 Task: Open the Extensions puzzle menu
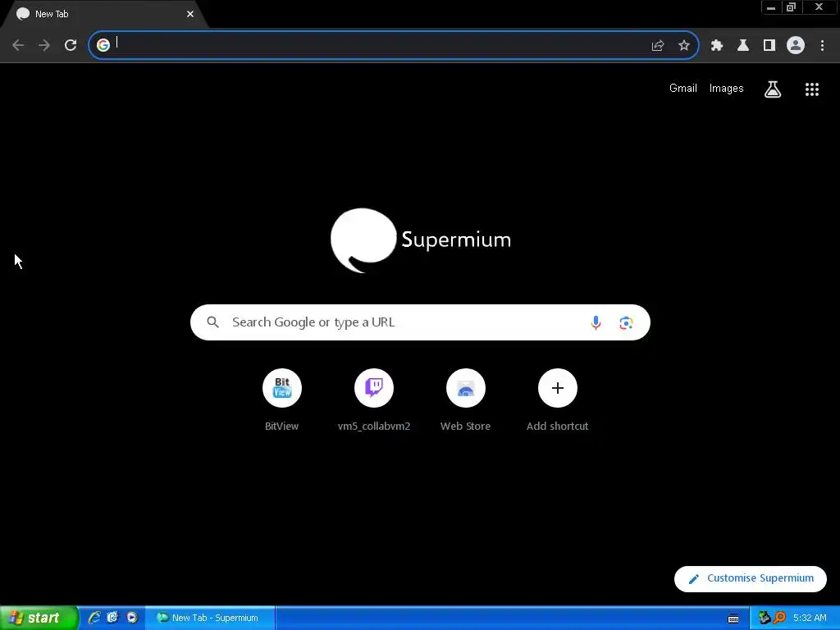(x=717, y=46)
